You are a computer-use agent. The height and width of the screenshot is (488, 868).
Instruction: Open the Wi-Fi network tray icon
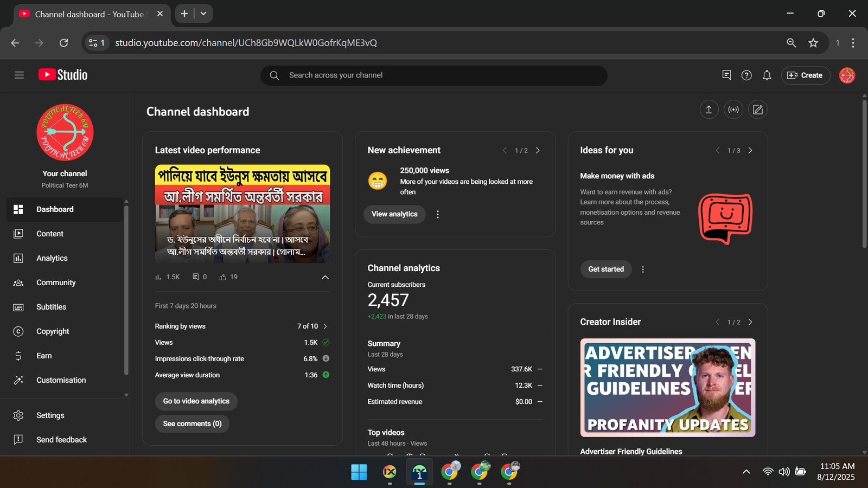coord(768,472)
